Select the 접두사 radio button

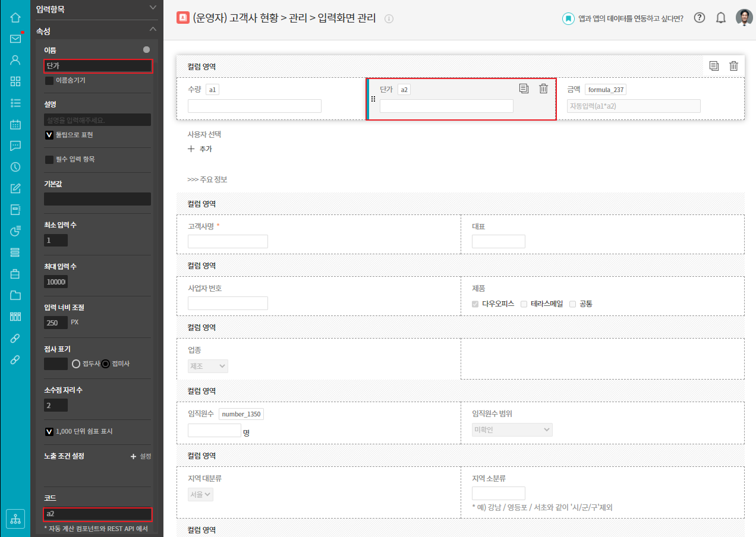(x=76, y=364)
